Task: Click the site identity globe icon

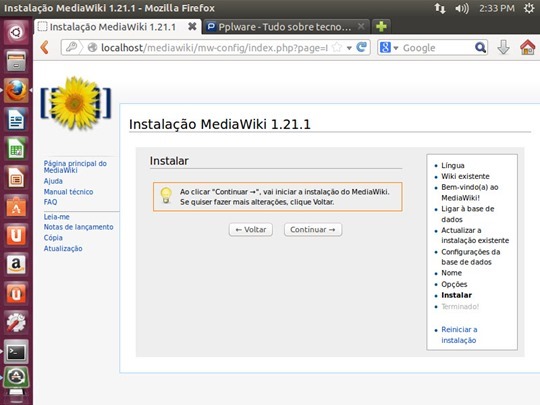Action: click(92, 48)
